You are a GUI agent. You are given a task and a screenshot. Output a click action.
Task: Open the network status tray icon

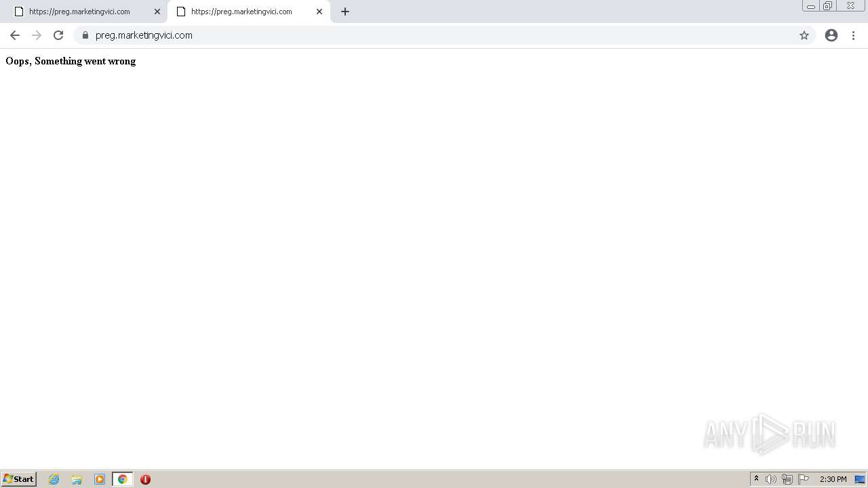tap(787, 479)
